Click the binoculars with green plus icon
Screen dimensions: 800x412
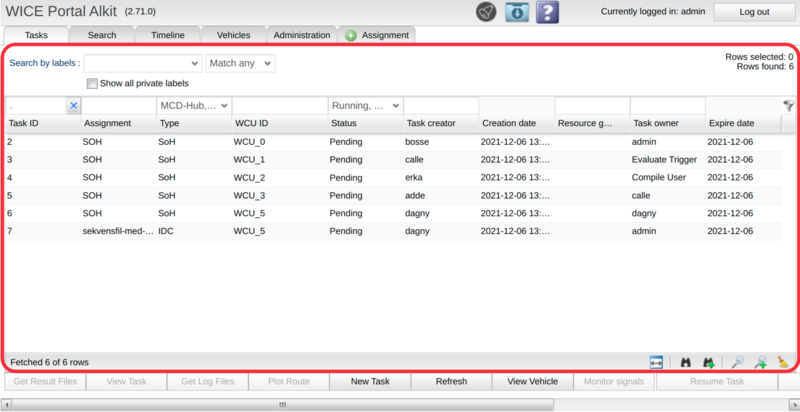709,362
